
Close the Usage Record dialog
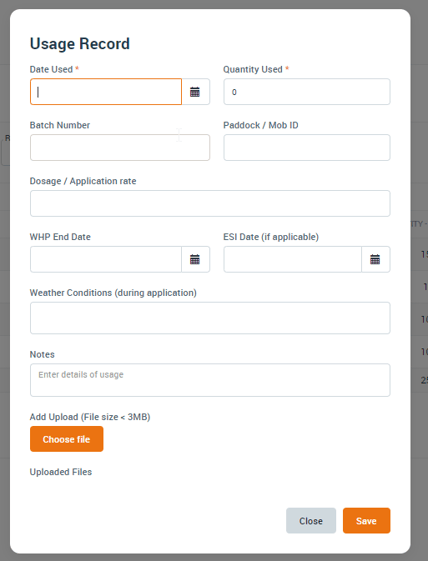[x=311, y=521]
